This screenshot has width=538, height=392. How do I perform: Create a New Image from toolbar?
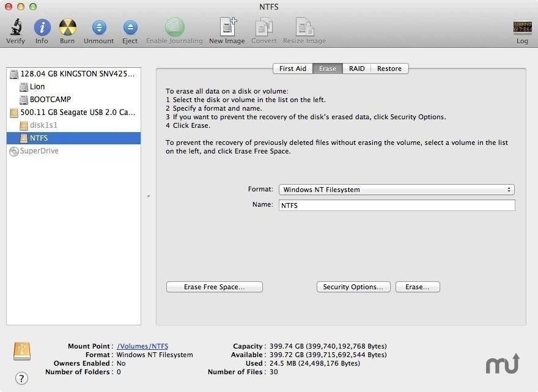point(227,28)
